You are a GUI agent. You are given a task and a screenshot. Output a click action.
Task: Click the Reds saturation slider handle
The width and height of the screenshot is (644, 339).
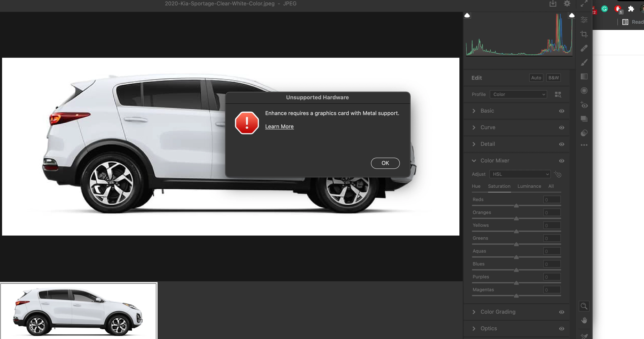point(516,206)
